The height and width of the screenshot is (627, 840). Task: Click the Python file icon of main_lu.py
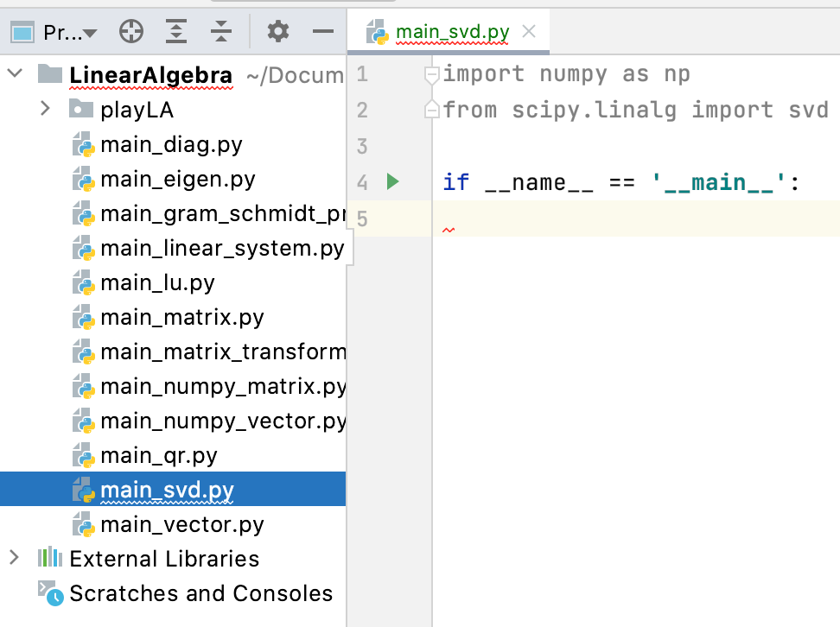coord(84,282)
